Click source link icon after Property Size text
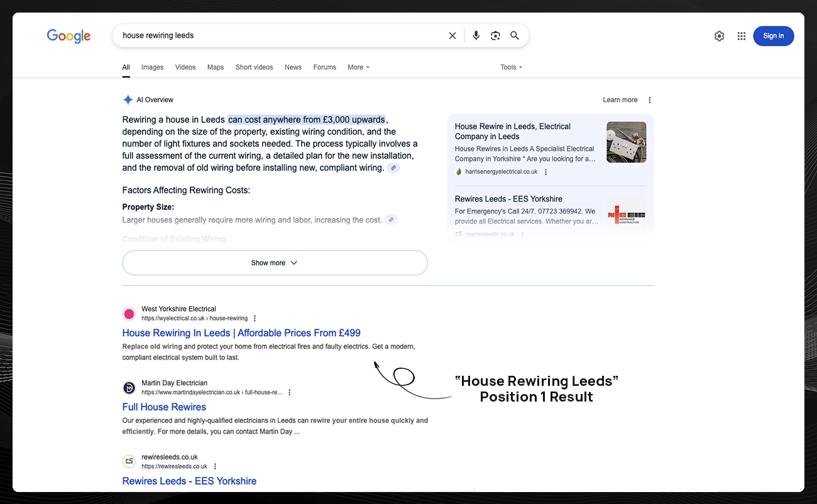 391,220
